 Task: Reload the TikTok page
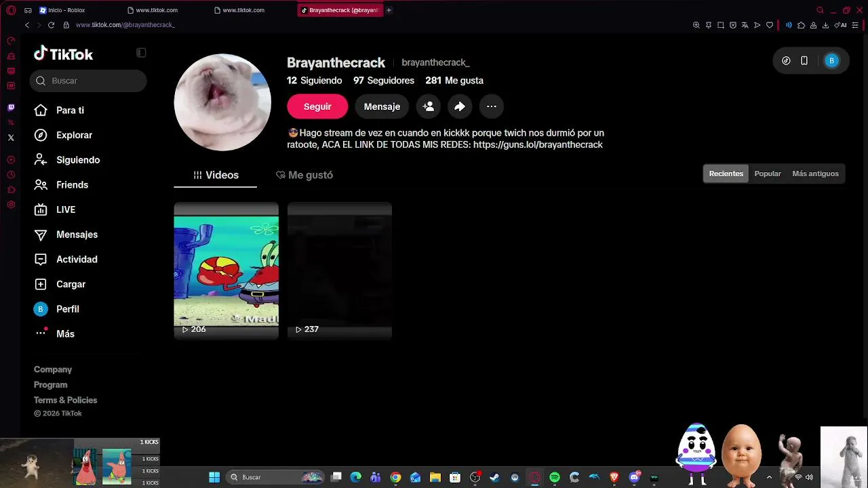point(51,25)
